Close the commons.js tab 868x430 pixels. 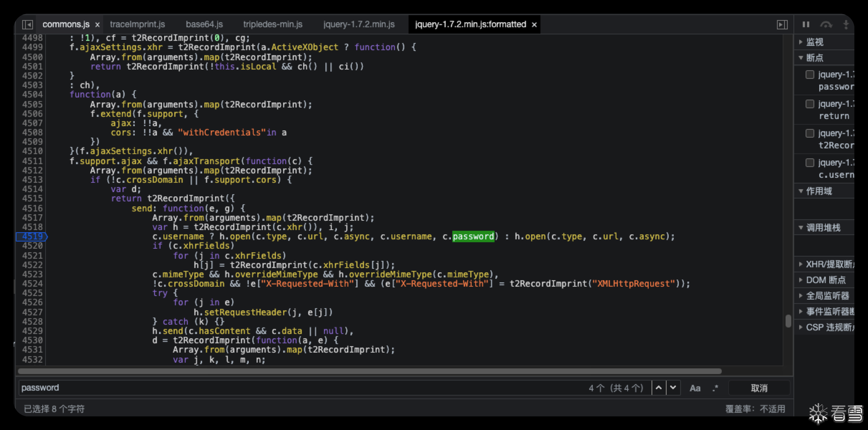coord(97,25)
